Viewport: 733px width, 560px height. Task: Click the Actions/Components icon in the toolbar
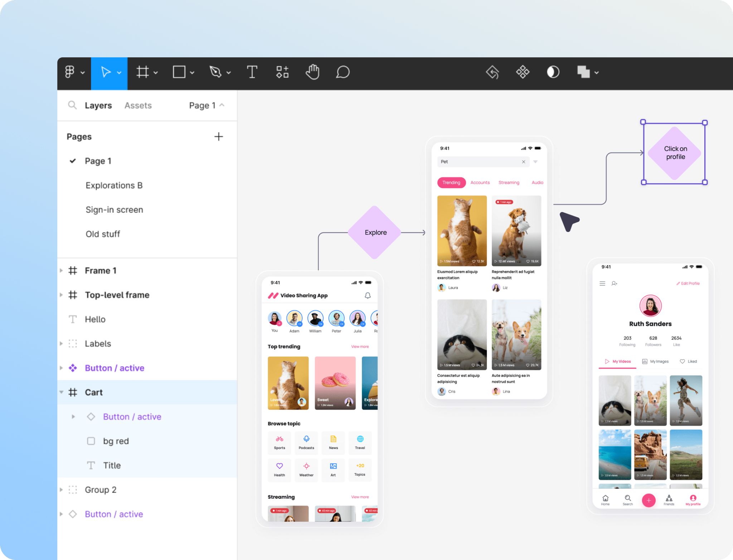(x=282, y=72)
